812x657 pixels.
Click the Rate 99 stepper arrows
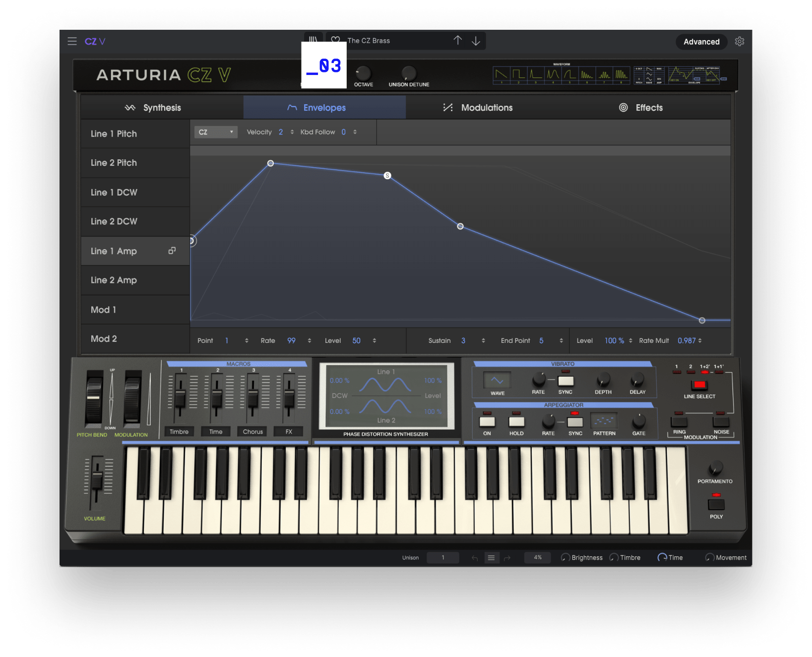(310, 340)
